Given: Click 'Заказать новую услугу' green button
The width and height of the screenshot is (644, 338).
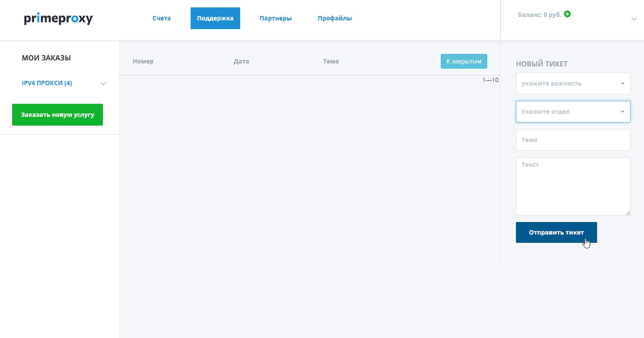Looking at the screenshot, I should coord(57,115).
